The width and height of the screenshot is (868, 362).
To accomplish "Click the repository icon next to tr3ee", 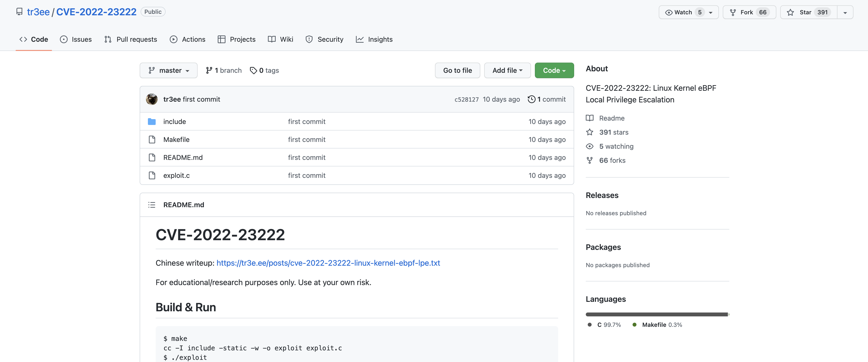I will [x=20, y=12].
